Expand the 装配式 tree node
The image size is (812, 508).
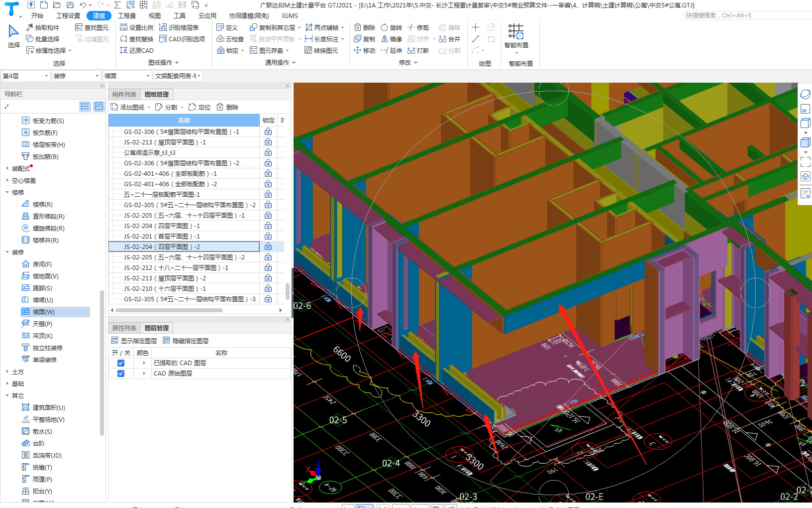click(x=7, y=168)
